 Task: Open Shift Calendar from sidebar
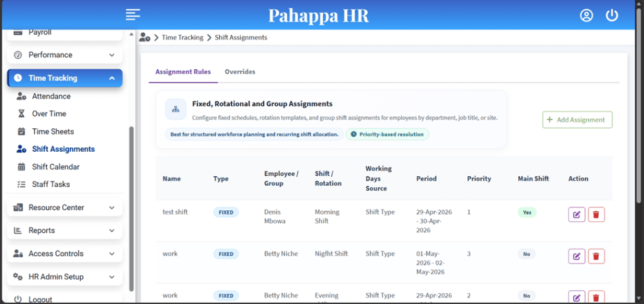point(56,167)
